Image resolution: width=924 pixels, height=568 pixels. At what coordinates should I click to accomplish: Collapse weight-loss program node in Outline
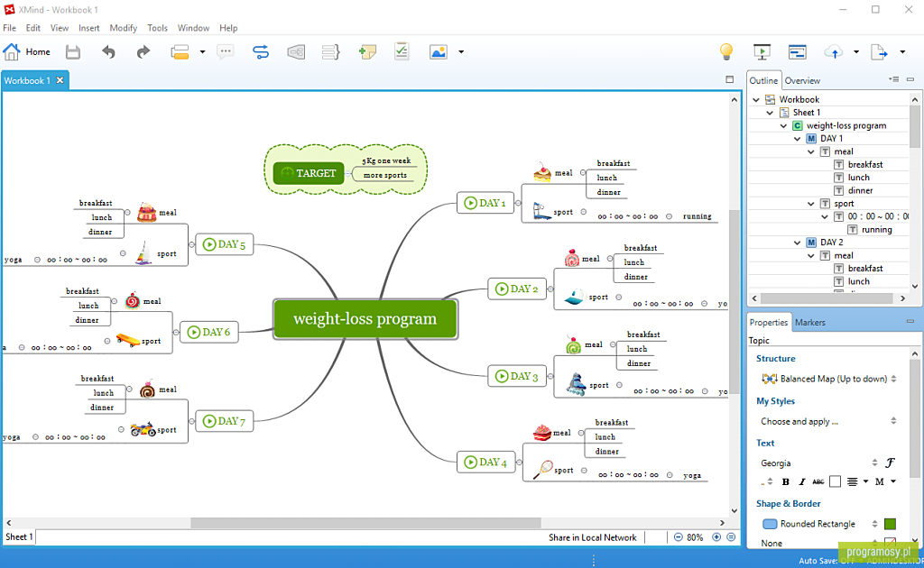click(x=783, y=125)
